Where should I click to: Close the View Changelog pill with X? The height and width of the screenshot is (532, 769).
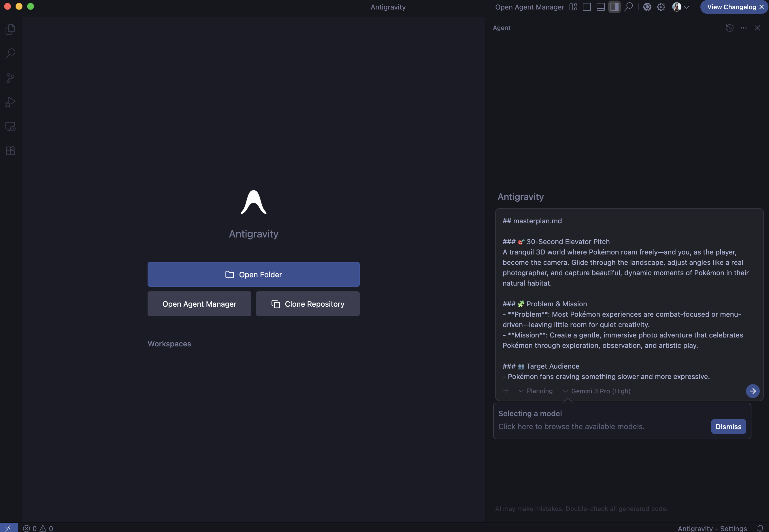[761, 7]
